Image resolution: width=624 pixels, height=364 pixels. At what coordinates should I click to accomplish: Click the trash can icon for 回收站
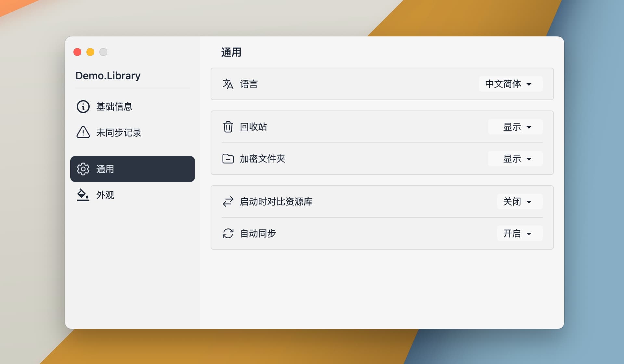point(228,127)
